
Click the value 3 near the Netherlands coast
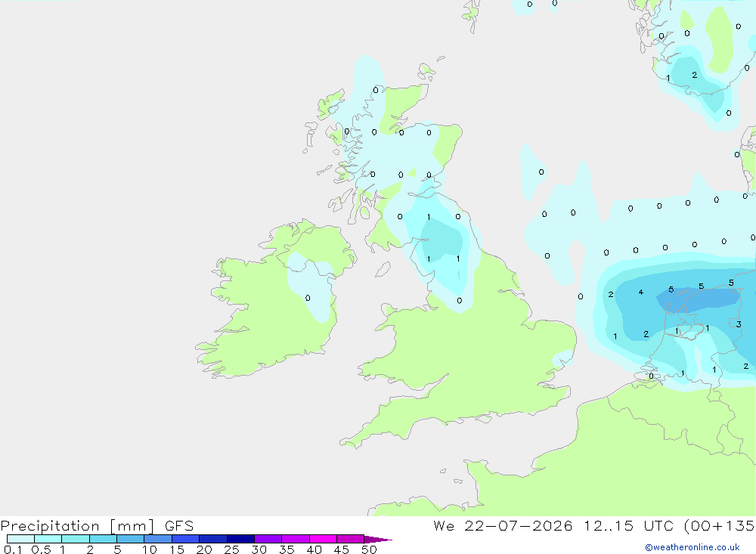(x=738, y=324)
